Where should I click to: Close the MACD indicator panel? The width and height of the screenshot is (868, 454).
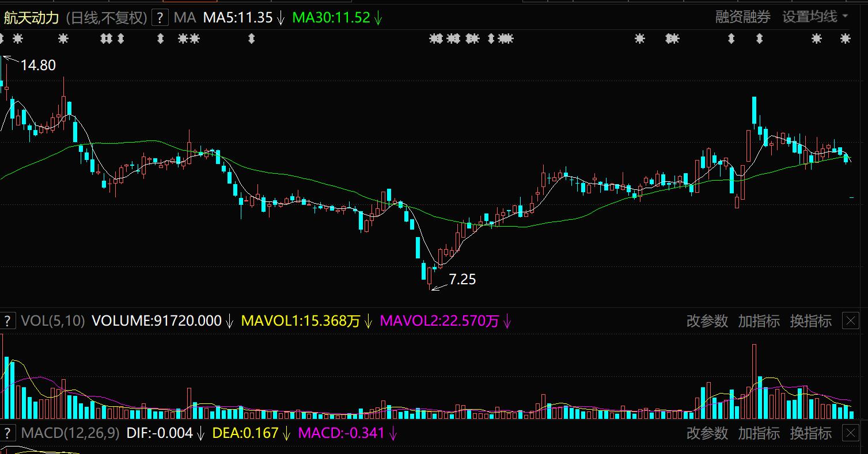pyautogui.click(x=850, y=433)
